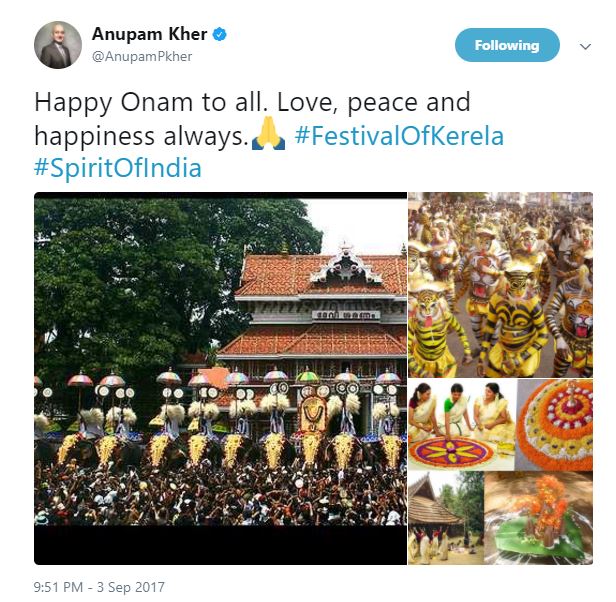Click the blue verified badge icon
This screenshot has height=602, width=616.
[220, 35]
